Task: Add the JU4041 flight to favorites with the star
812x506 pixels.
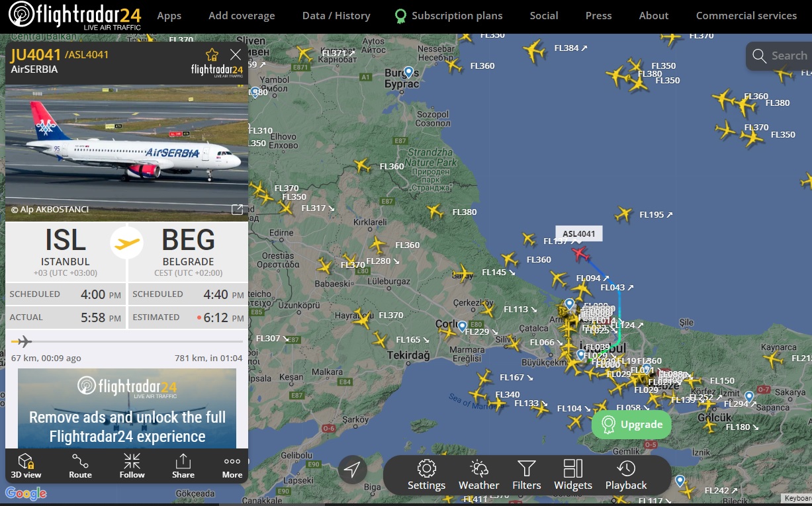Action: 212,54
